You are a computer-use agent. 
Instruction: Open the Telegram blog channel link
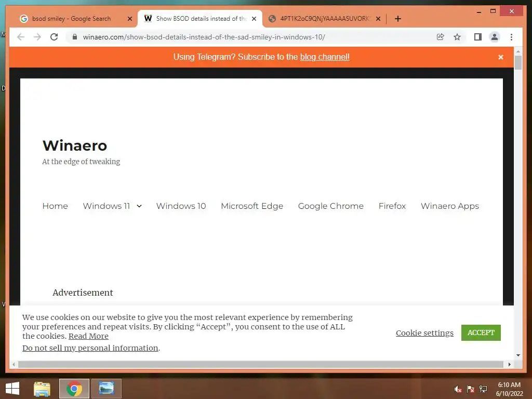[x=325, y=57]
